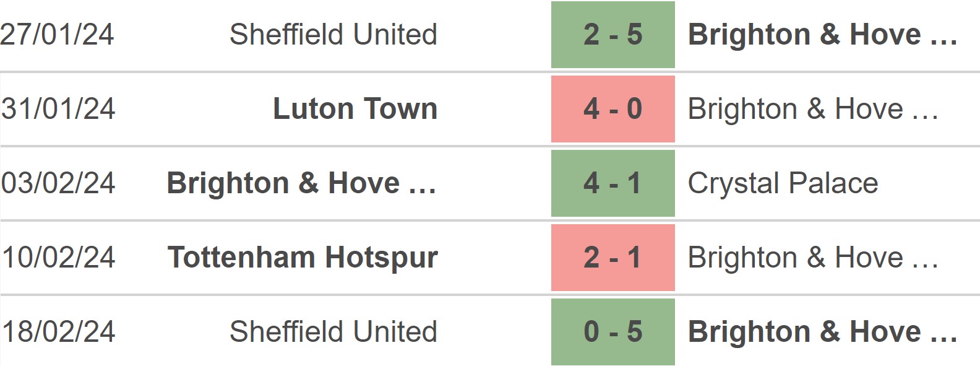
Task: Click Luton Town team name
Action: coord(355,109)
